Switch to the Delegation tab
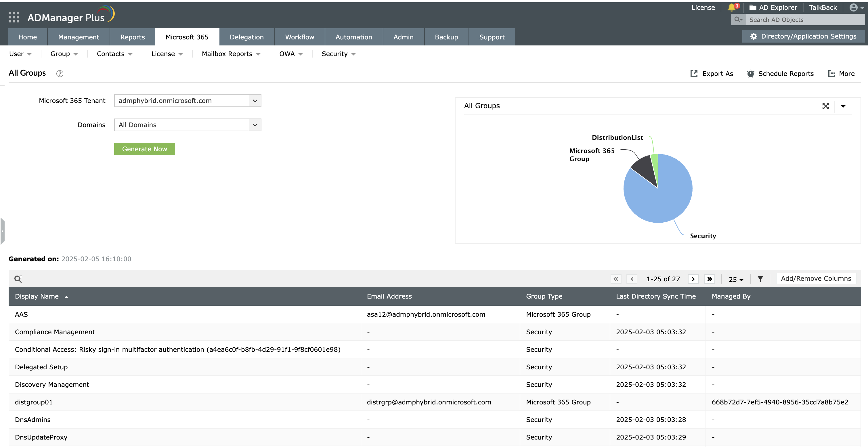868x447 pixels. 247,37
